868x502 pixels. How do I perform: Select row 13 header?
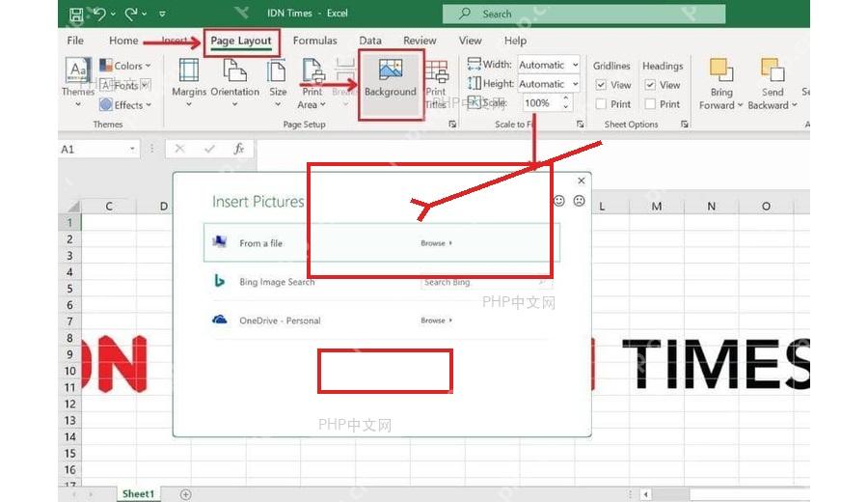(x=69, y=421)
